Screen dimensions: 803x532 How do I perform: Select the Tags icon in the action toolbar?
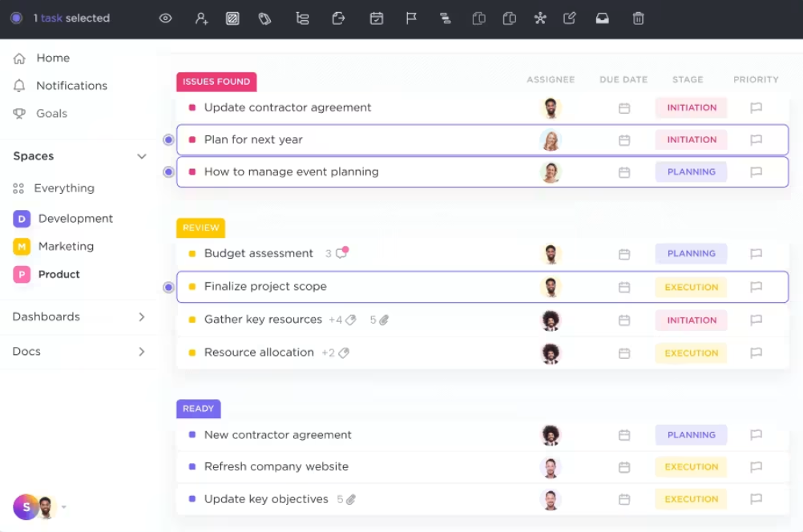(x=264, y=18)
